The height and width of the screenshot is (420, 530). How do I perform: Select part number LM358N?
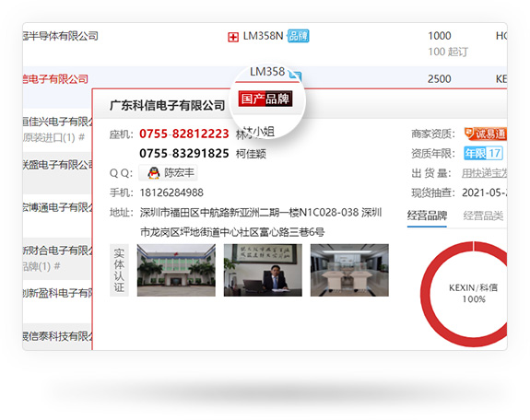263,36
